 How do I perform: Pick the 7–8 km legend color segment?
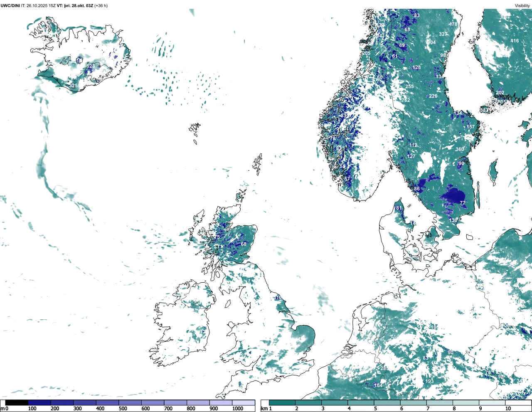[440, 403]
